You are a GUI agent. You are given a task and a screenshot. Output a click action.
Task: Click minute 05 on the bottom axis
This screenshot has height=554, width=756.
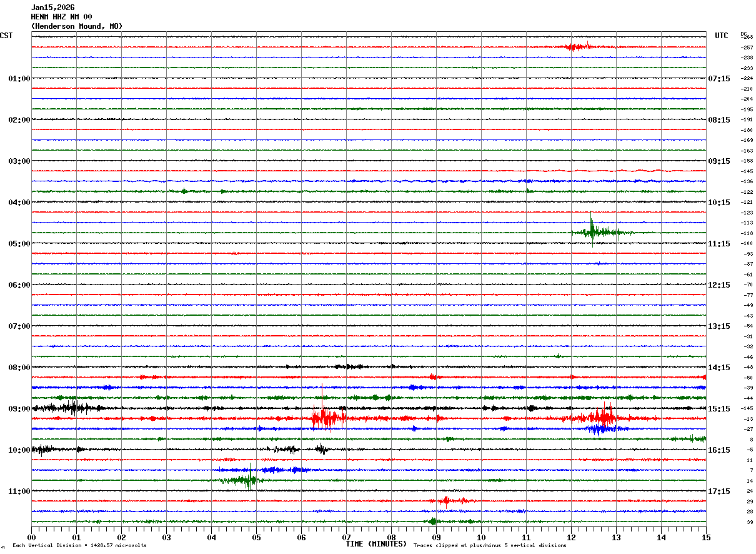(256, 536)
